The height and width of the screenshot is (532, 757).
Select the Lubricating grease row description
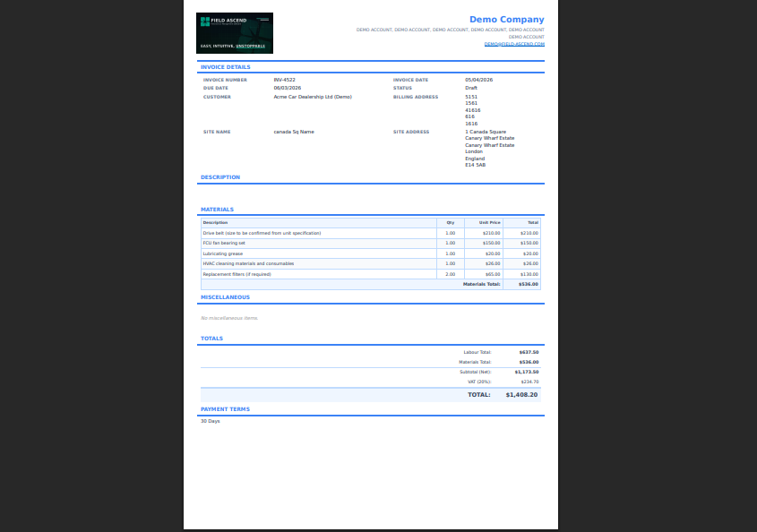pos(223,253)
